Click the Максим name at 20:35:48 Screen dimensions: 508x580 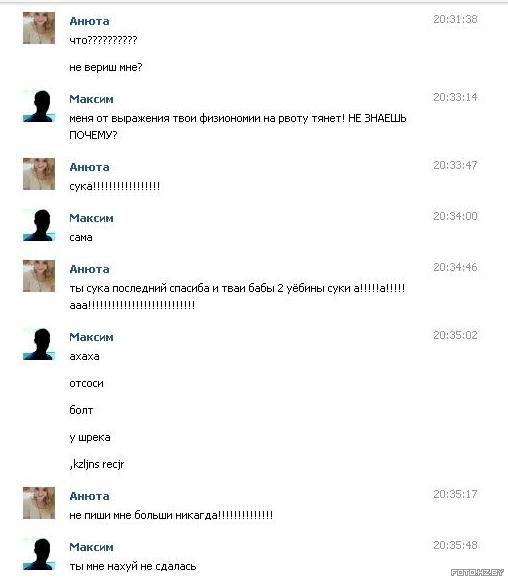point(91,547)
